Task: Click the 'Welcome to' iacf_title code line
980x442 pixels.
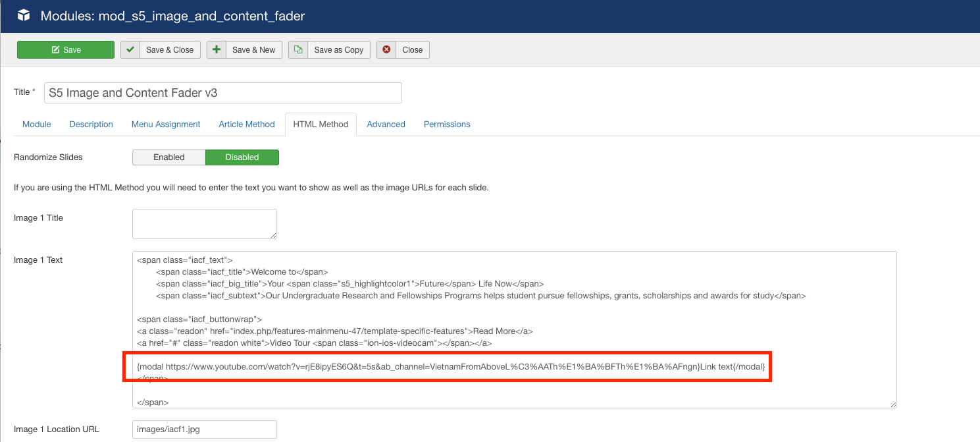Action: click(x=242, y=271)
